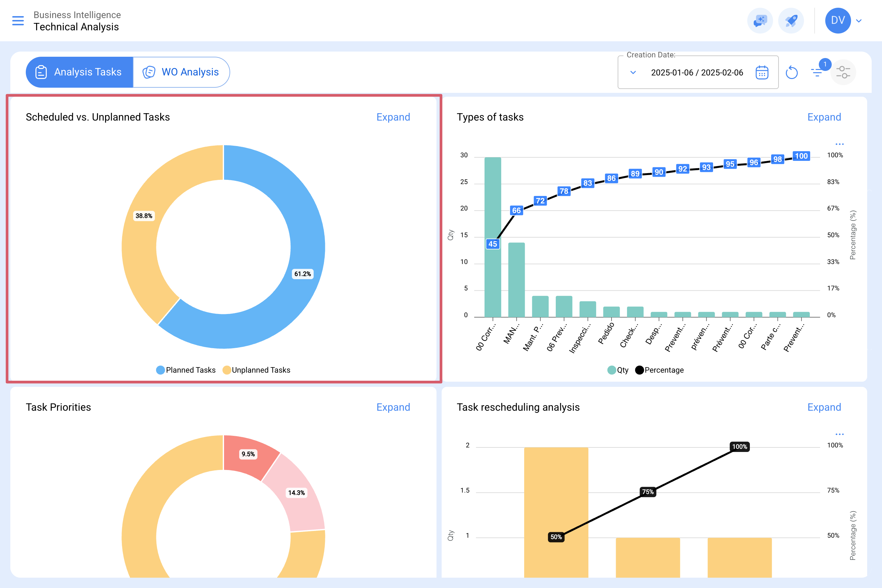Screen dimensions: 882x588
Task: Click the 89 data point label
Action: point(635,174)
